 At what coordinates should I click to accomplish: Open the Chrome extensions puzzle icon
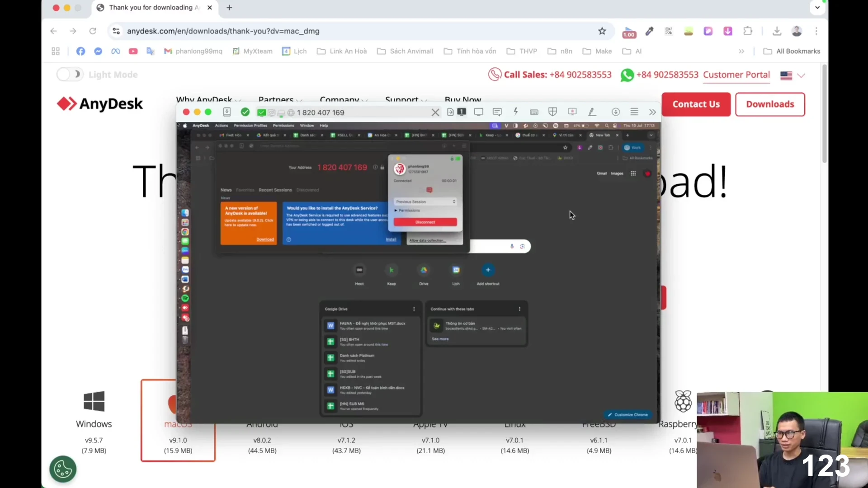(748, 31)
